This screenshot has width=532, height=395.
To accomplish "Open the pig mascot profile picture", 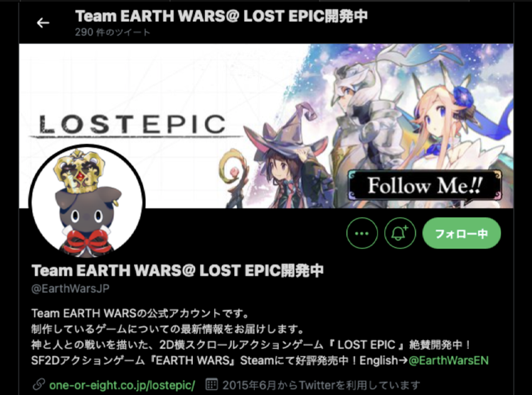I will point(87,202).
